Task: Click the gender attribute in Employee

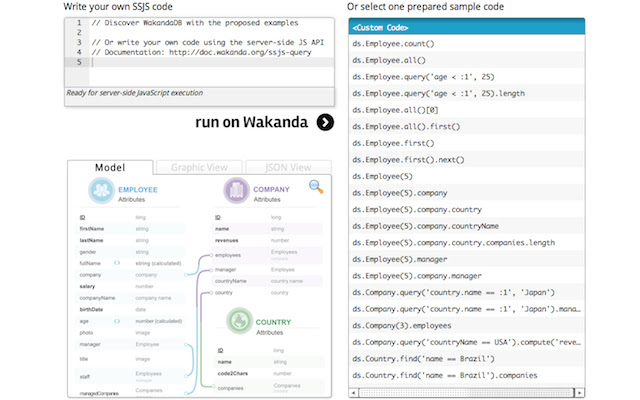Action: pos(88,252)
